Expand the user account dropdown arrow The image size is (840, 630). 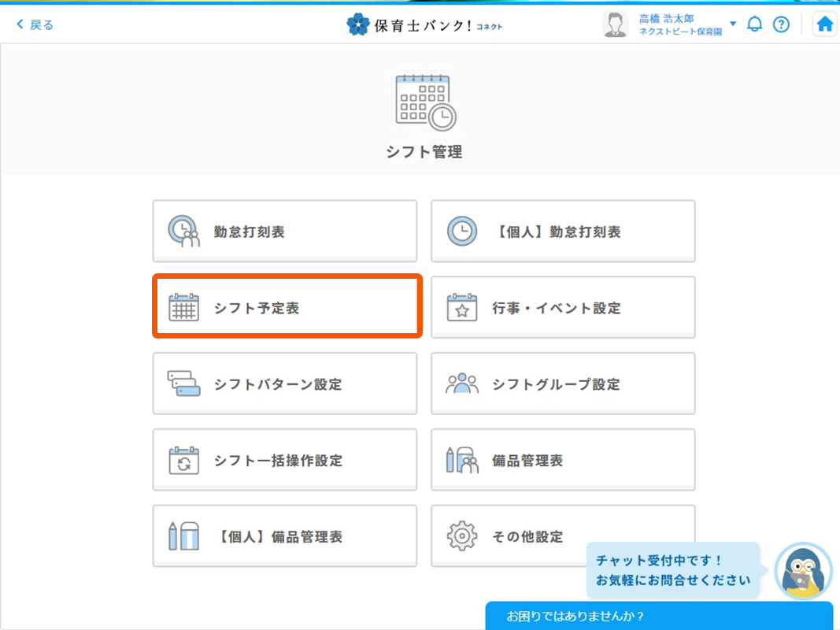tap(732, 24)
